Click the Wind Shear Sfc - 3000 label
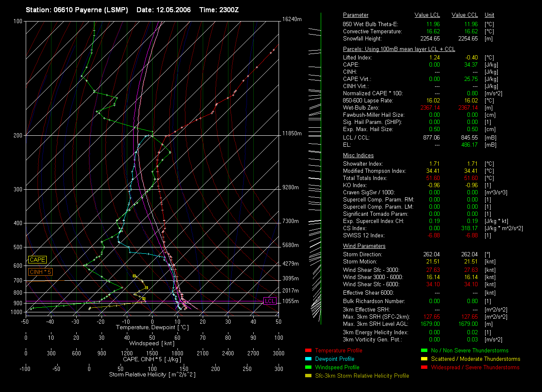The width and height of the screenshot is (542, 392). [x=371, y=270]
